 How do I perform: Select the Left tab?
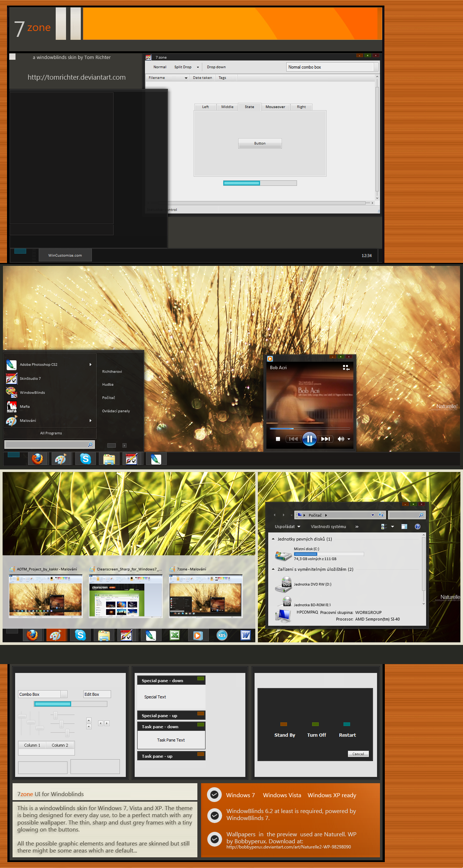point(205,107)
